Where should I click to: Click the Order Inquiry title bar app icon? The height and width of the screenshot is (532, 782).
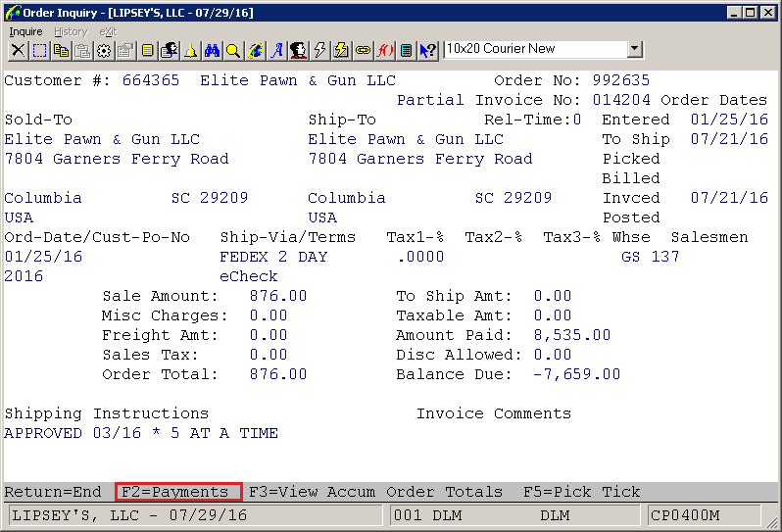pyautogui.click(x=13, y=13)
